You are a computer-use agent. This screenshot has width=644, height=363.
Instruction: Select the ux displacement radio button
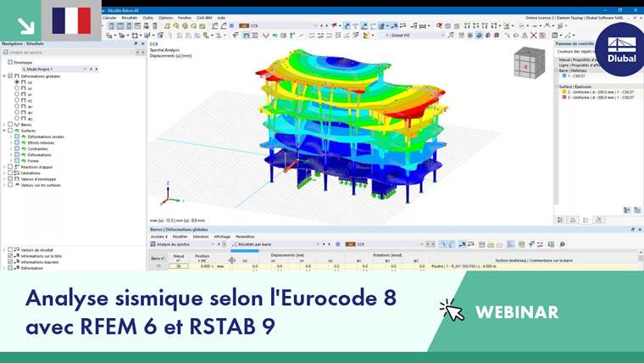click(17, 88)
